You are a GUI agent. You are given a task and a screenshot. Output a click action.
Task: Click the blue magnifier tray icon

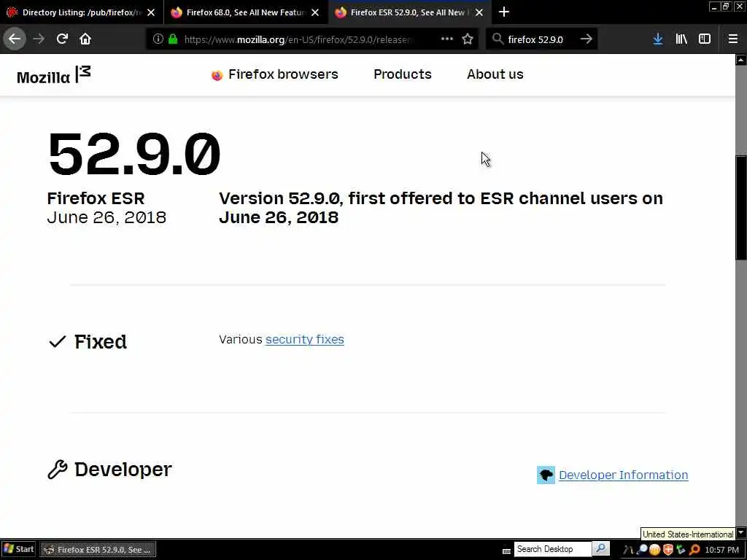642,550
